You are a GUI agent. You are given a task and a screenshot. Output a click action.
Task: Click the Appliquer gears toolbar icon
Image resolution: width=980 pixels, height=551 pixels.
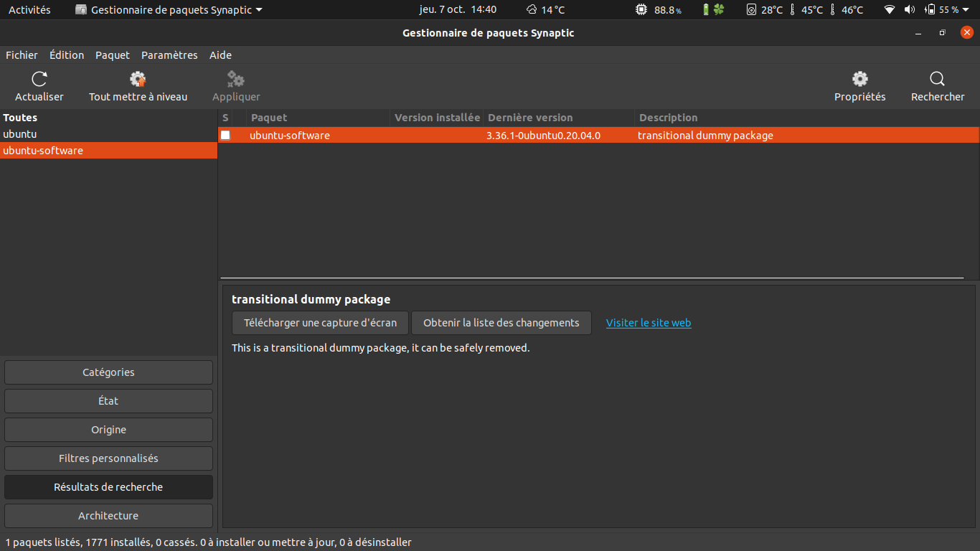pyautogui.click(x=236, y=79)
